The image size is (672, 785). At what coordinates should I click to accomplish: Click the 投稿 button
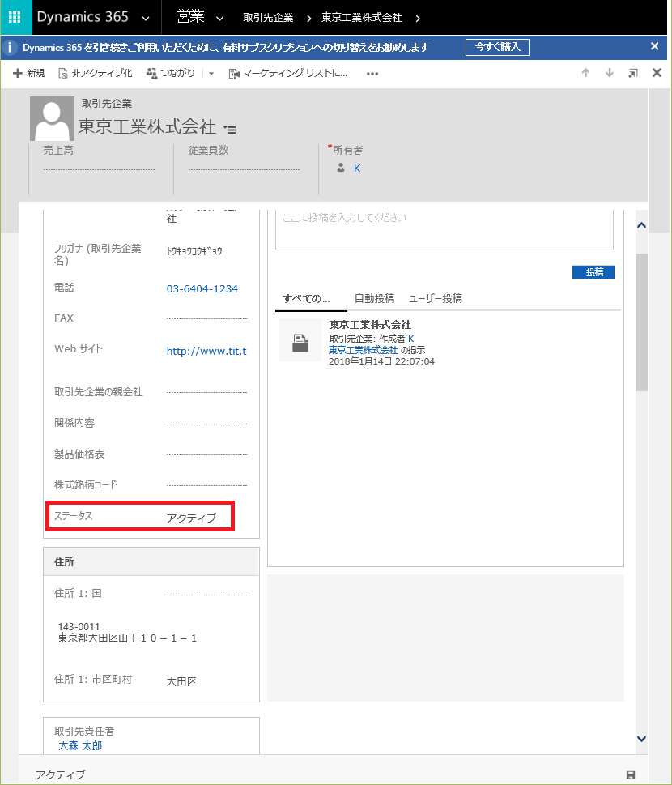593,272
